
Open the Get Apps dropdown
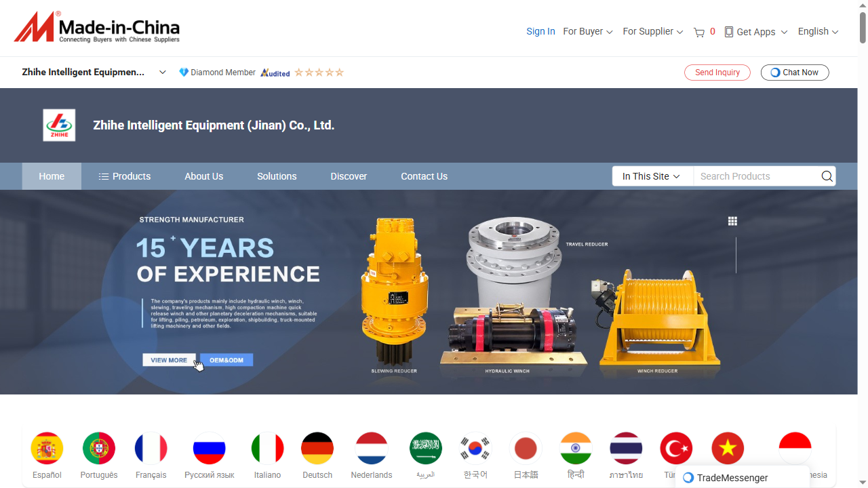[756, 32]
